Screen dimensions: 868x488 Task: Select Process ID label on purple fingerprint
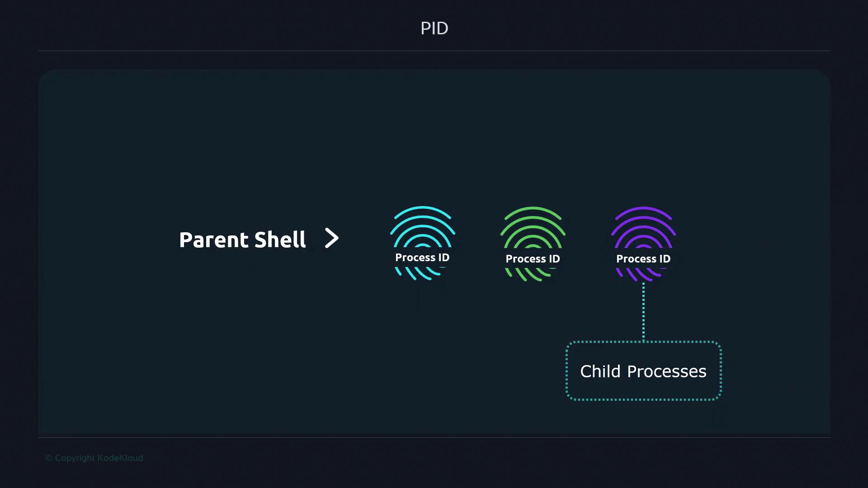click(x=643, y=259)
